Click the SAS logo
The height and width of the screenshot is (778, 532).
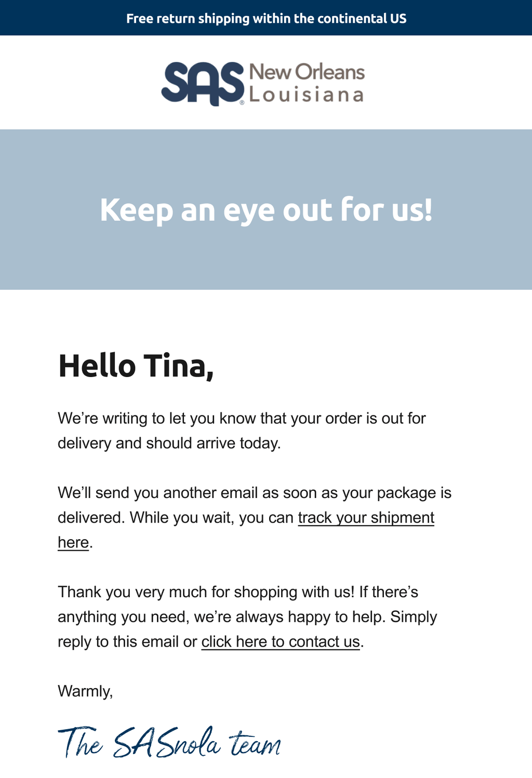coord(203,83)
